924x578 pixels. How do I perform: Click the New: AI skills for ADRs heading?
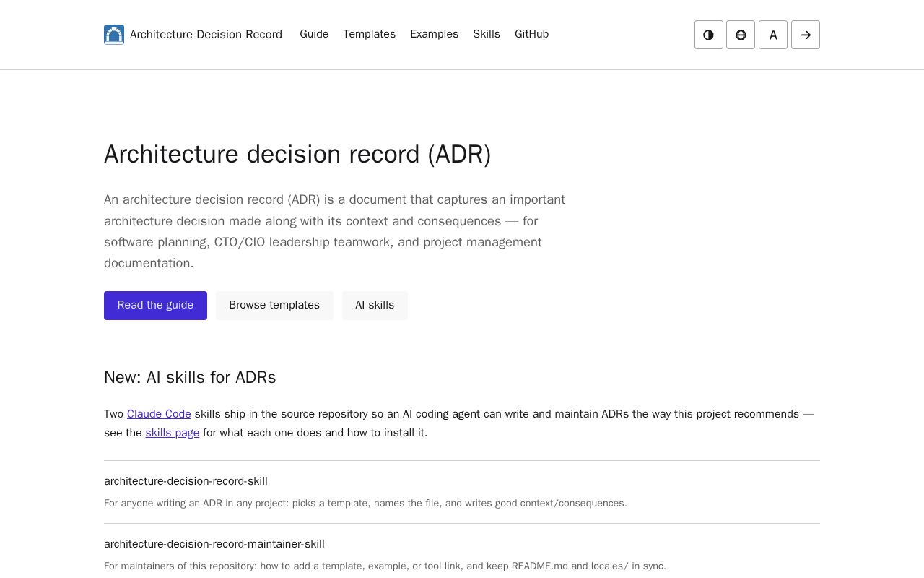tap(190, 377)
